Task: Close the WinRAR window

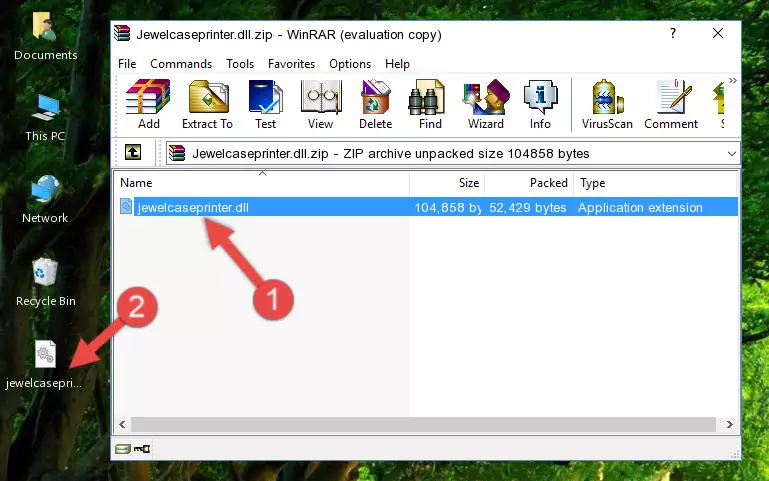Action: point(718,33)
